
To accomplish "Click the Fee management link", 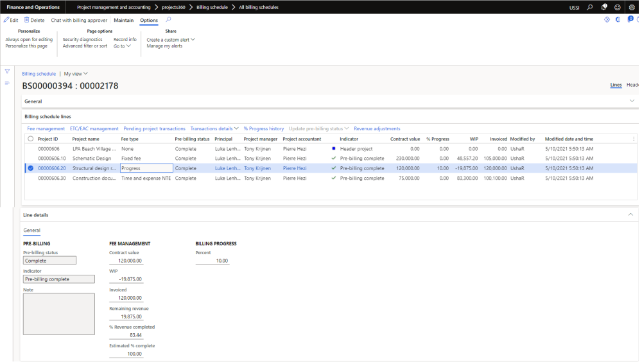I will tap(46, 128).
